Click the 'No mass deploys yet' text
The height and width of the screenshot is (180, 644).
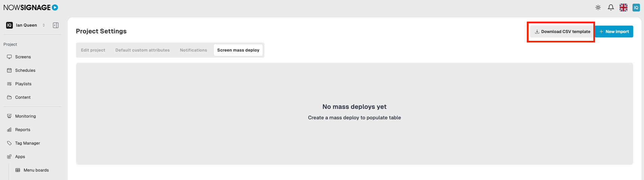[x=355, y=107]
